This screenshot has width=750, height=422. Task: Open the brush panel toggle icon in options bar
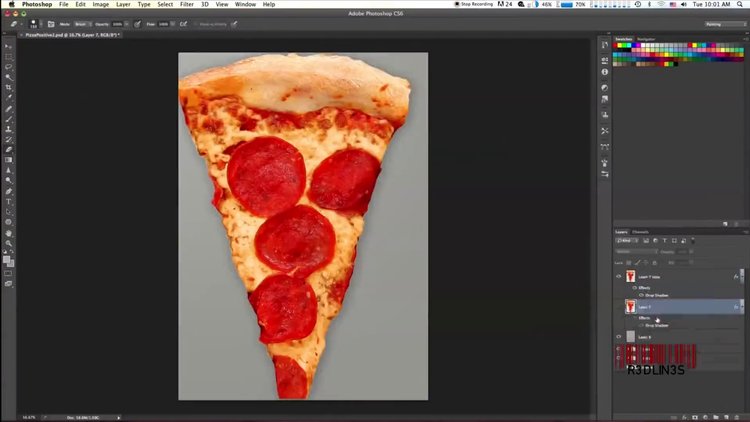point(51,24)
